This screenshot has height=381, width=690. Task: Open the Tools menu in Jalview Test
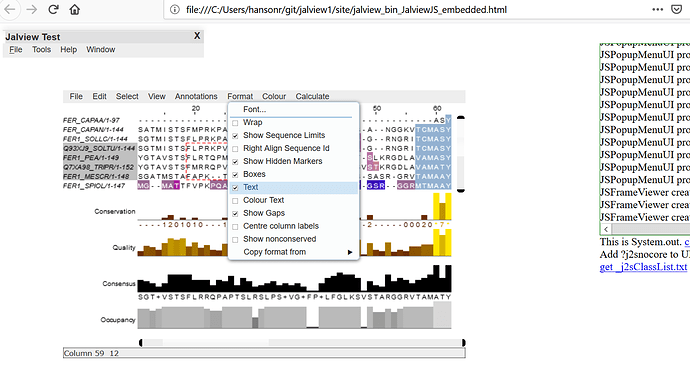click(41, 50)
